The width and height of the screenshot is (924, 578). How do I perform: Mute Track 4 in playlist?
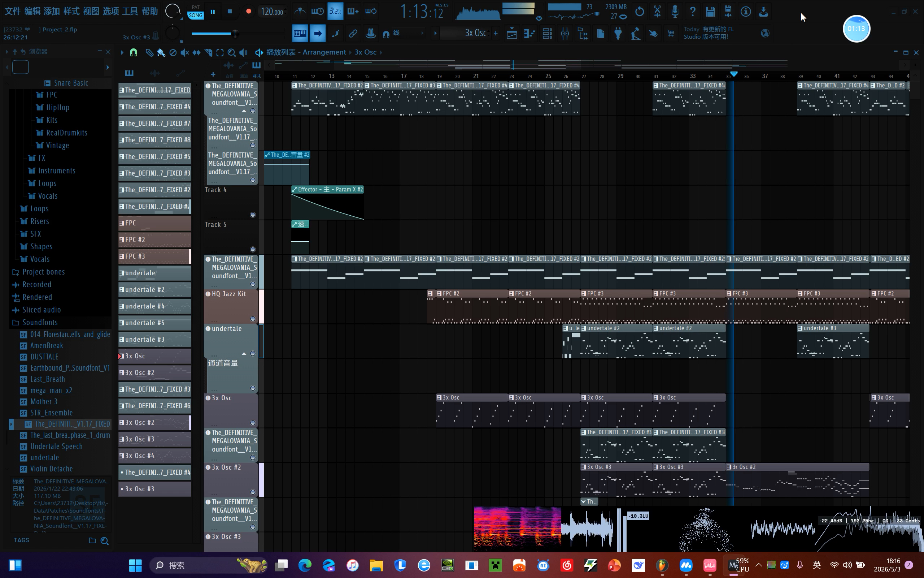pos(252,215)
